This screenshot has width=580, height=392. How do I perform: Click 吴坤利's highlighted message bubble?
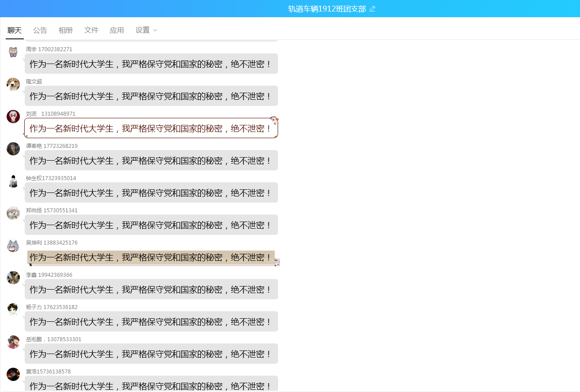[151, 257]
